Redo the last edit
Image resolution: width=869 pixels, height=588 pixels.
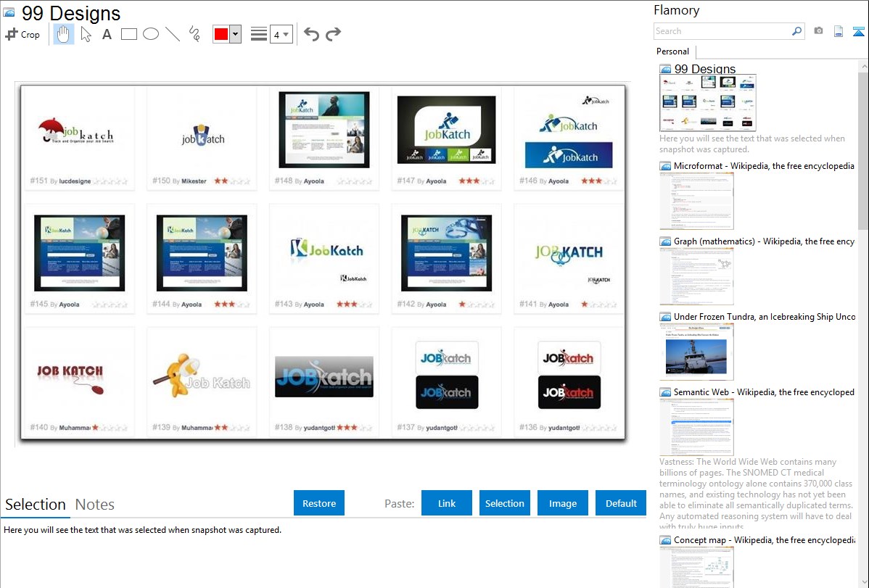click(x=333, y=34)
